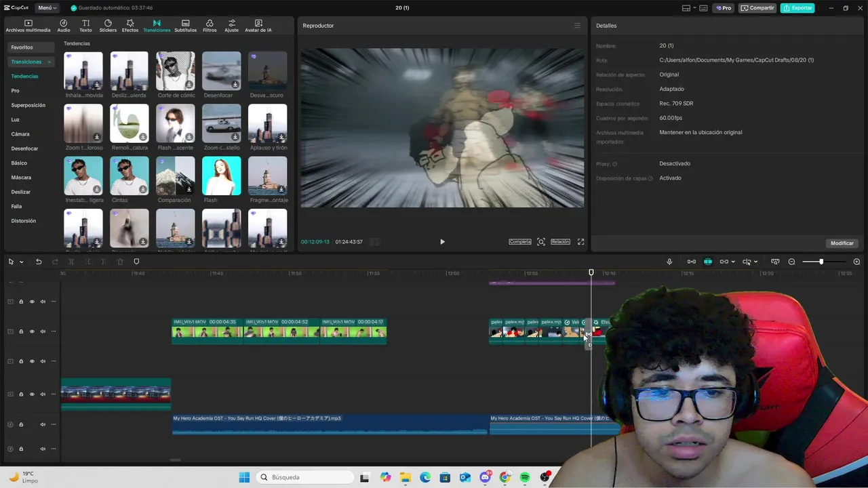868x488 pixels.
Task: Select the Corte de cómic transition thumbnail
Action: (176, 70)
